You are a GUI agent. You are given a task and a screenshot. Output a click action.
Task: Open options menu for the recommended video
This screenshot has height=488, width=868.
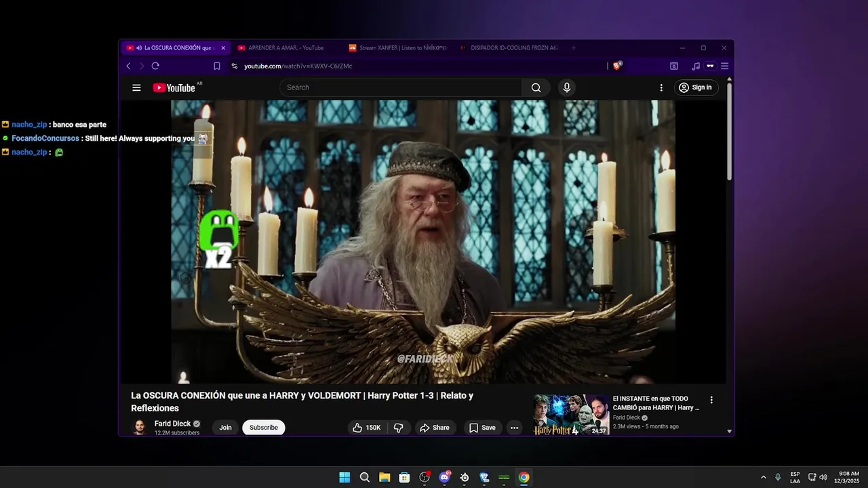(711, 400)
